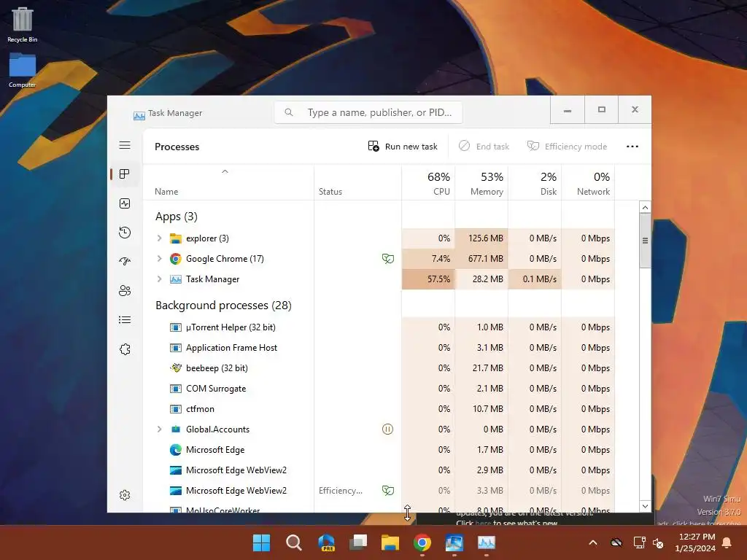Click the Run new task button

[x=403, y=146]
